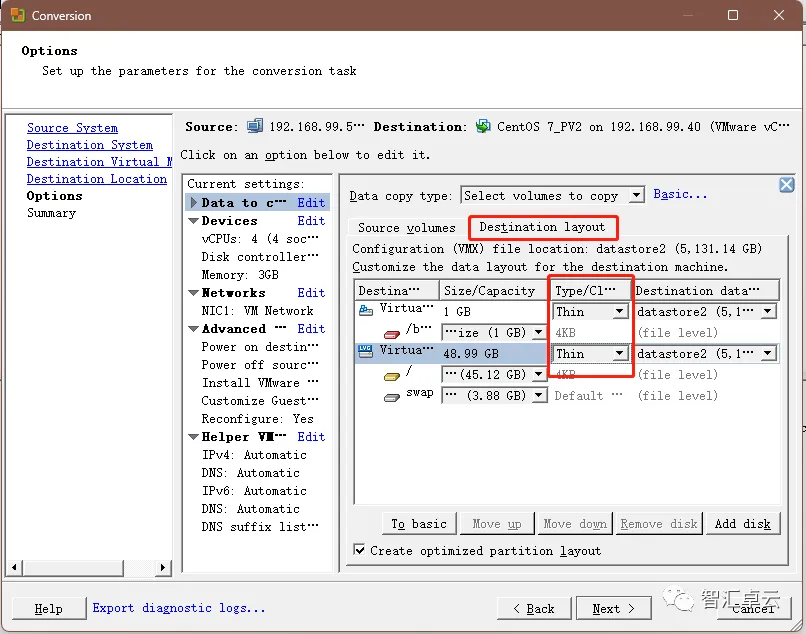The width and height of the screenshot is (806, 634).
Task: Click the To basic button
Action: coord(419,523)
